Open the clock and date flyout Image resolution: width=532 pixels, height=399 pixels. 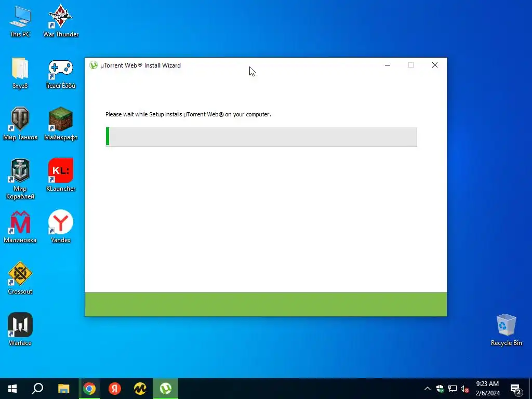[487, 389]
